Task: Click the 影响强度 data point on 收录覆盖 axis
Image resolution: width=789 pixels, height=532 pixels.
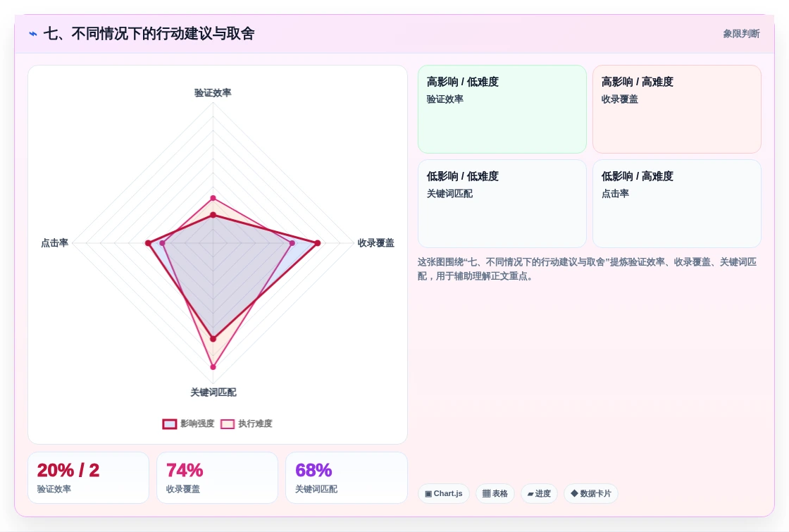Action: tap(318, 243)
